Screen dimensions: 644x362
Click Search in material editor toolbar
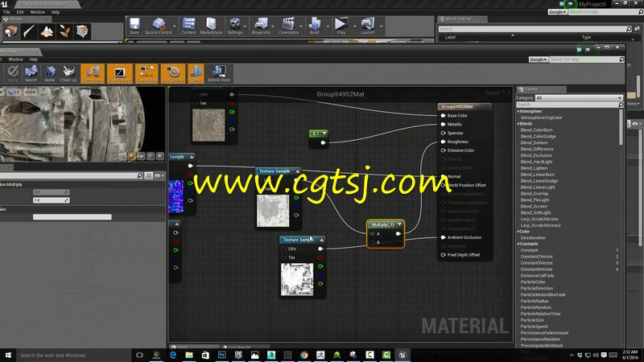[31, 74]
